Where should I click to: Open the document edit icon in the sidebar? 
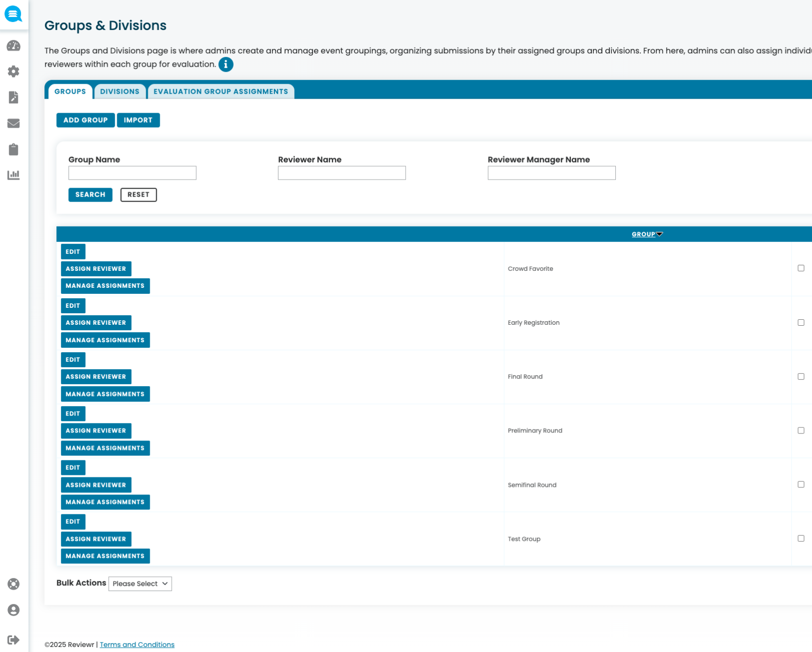[x=13, y=97]
